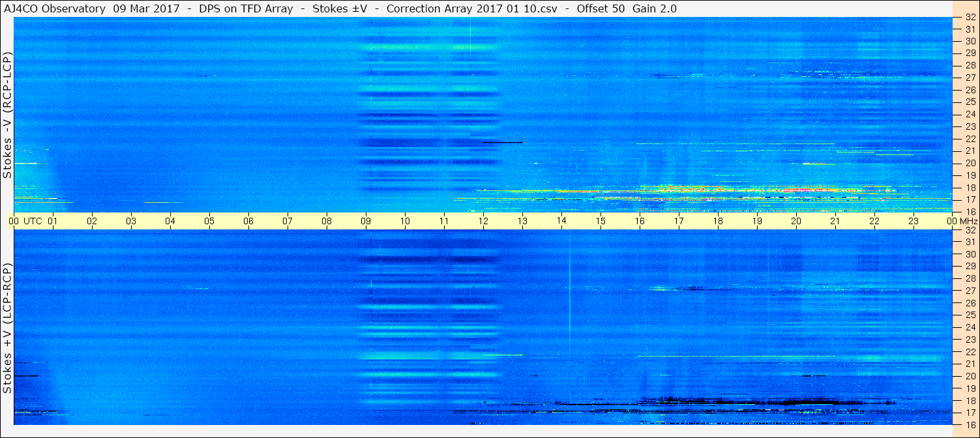Click the 26 MHz label of the Stokes -V panel
Image resolution: width=980 pixels, height=438 pixels.
pyautogui.click(x=970, y=90)
